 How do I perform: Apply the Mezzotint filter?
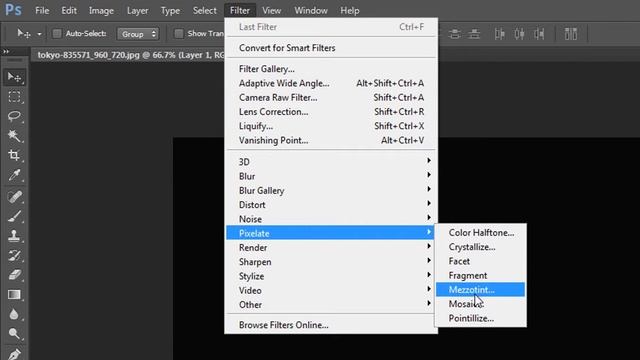click(481, 290)
